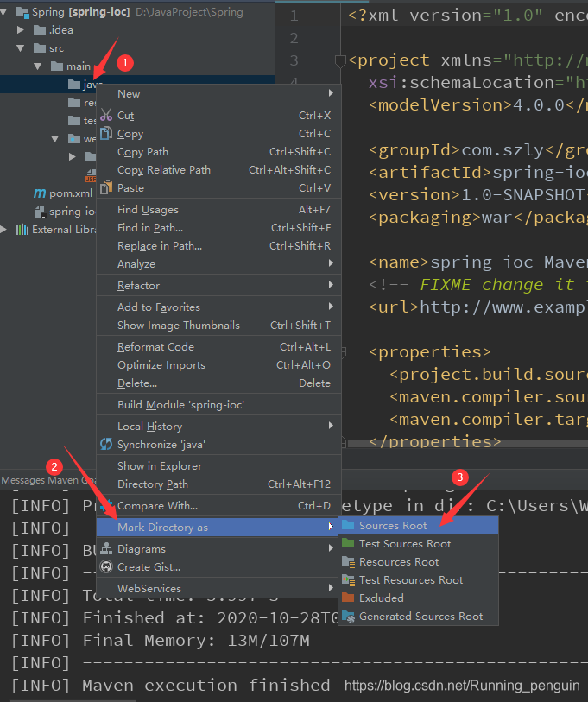Click the Resources Root folder icon
The width and height of the screenshot is (588, 702).
coord(348,561)
